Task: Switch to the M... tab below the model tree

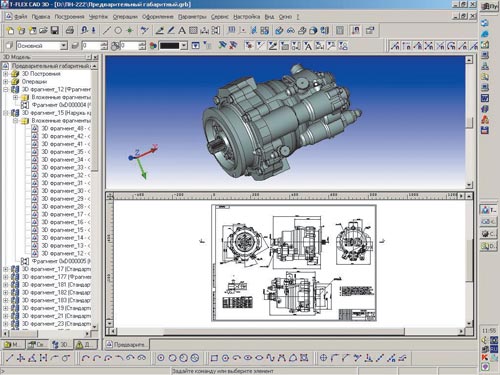Action: pos(13,344)
